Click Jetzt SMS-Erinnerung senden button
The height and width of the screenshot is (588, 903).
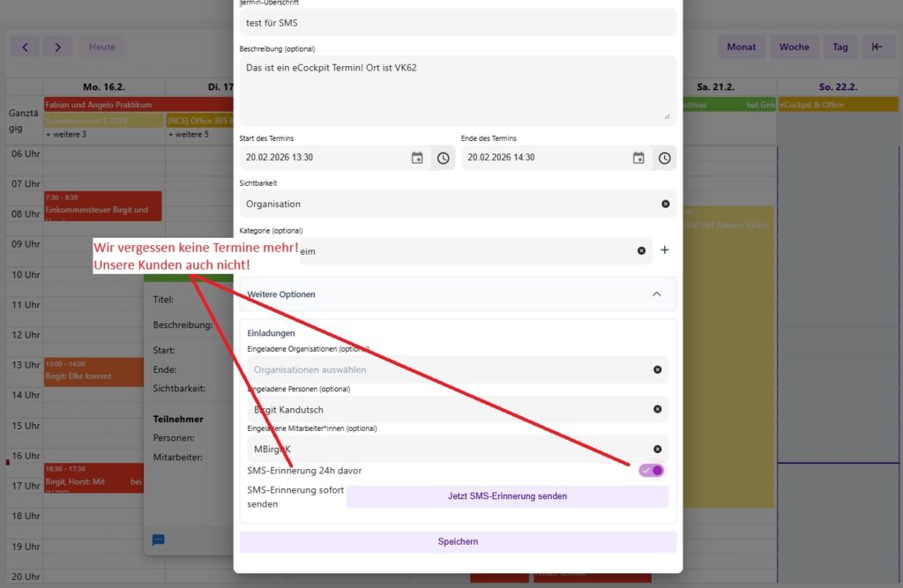pos(507,496)
